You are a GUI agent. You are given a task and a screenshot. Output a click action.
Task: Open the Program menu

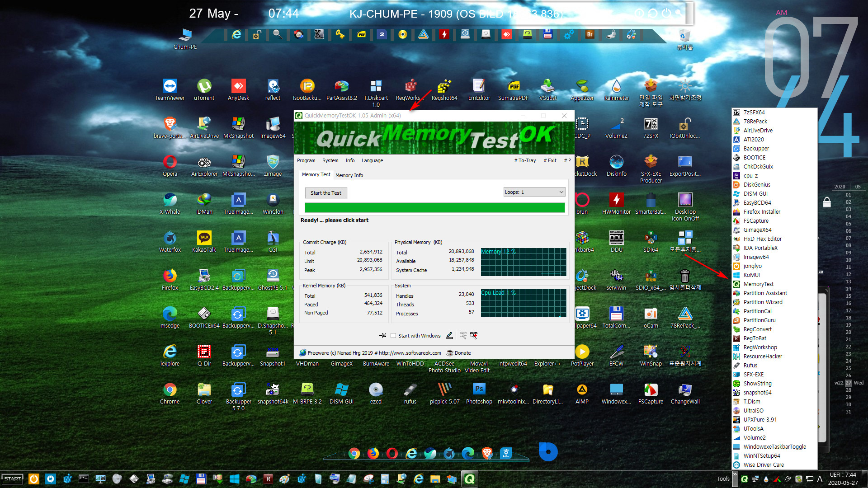pyautogui.click(x=306, y=160)
